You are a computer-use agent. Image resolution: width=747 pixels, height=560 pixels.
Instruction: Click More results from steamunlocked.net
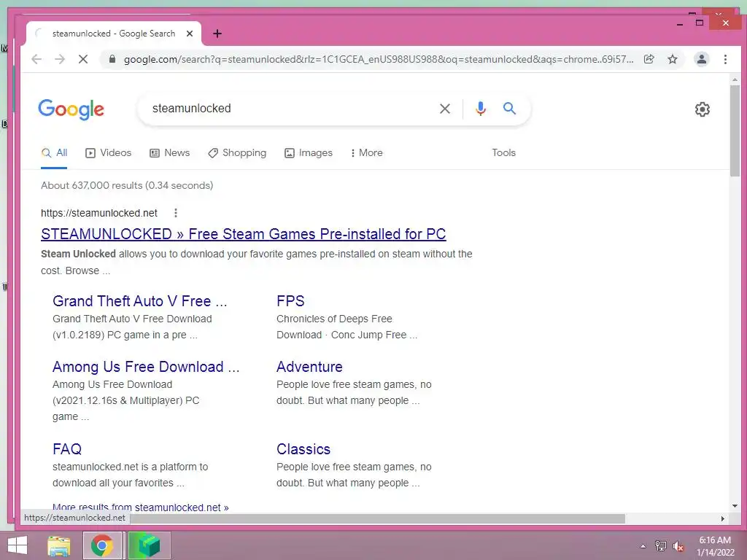(141, 507)
